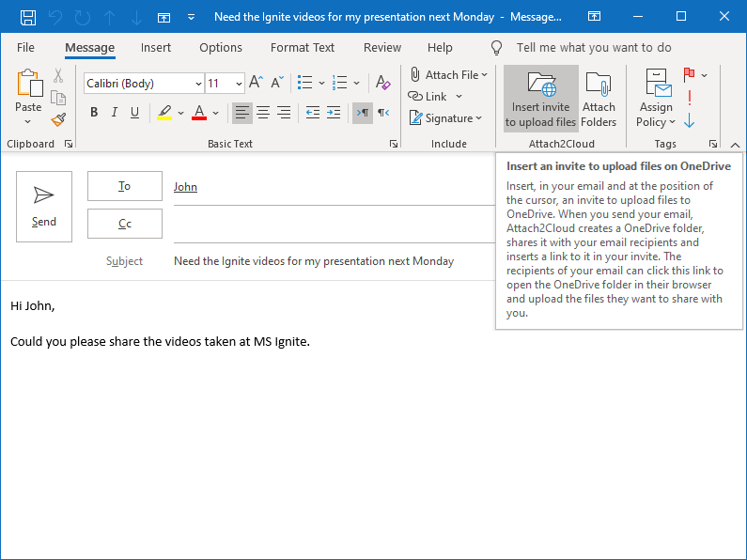The image size is (747, 560).
Task: Switch to the Review tab
Action: (382, 48)
